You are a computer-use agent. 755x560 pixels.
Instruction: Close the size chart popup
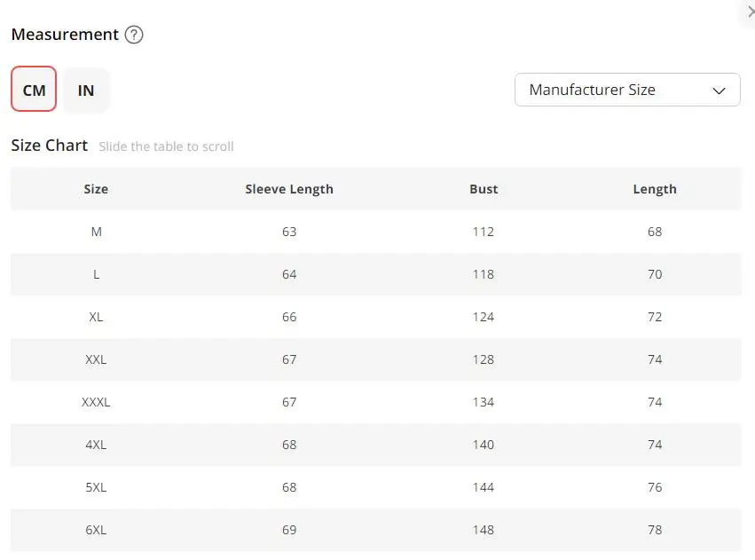(x=751, y=12)
